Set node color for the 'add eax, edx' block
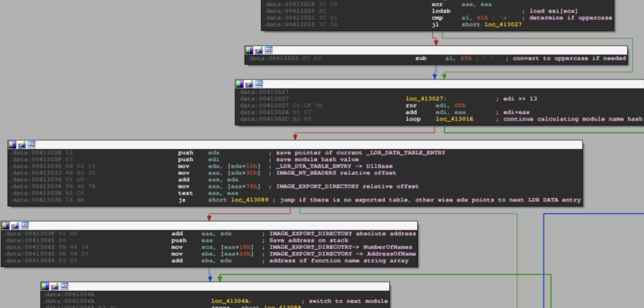This screenshot has height=308, width=644. (x=5, y=225)
